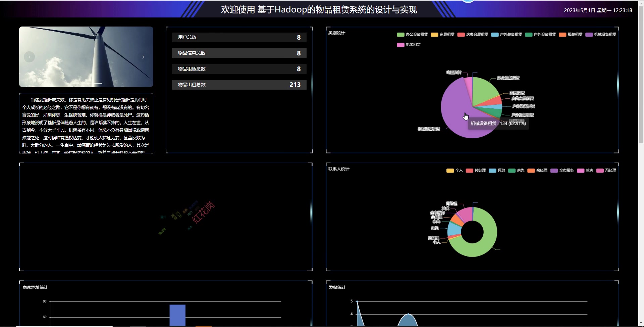Toggle 机械设备租赁 legend item
This screenshot has height=327, width=644.
601,35
